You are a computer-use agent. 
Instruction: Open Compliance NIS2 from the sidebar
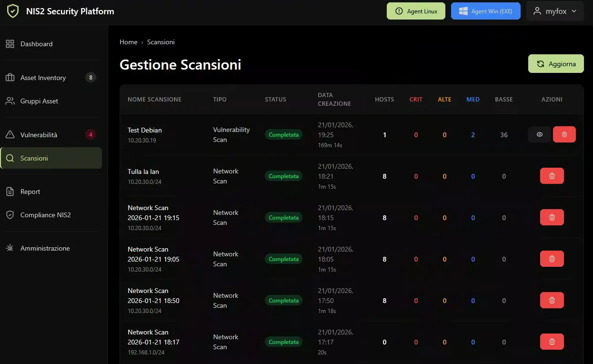point(45,215)
